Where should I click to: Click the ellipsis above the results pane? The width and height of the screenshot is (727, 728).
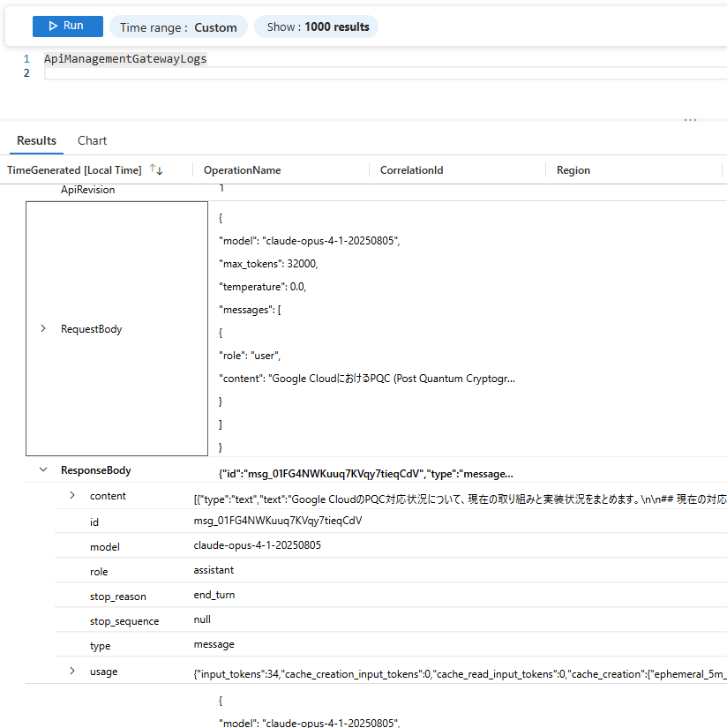(x=690, y=120)
